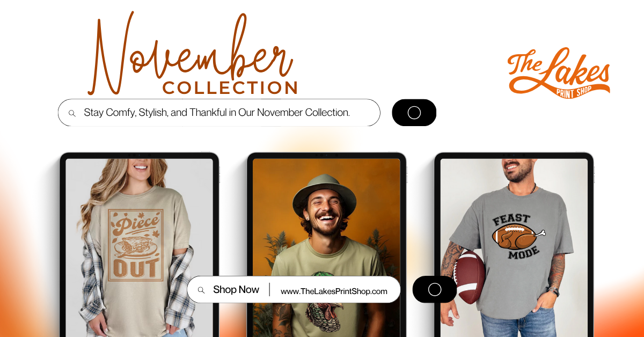Click the magnifier icon beside Shop Now
Screen dimensions: 644x337
click(201, 290)
